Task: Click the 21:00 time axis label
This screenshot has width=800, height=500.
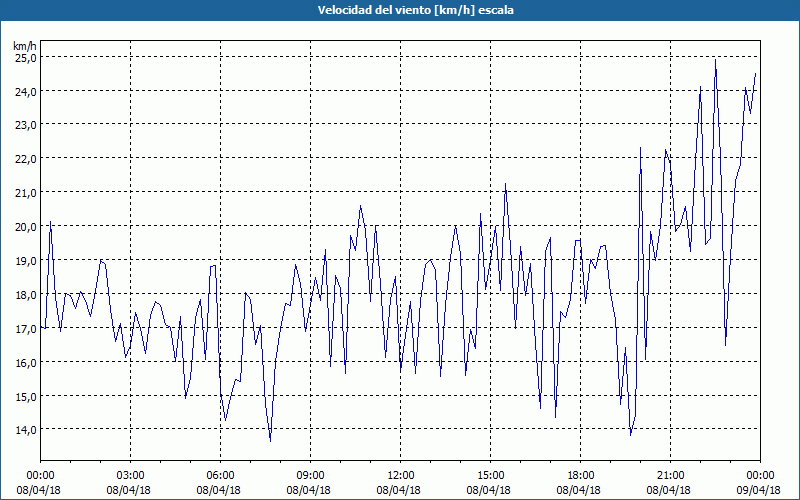Action: pyautogui.click(x=670, y=476)
